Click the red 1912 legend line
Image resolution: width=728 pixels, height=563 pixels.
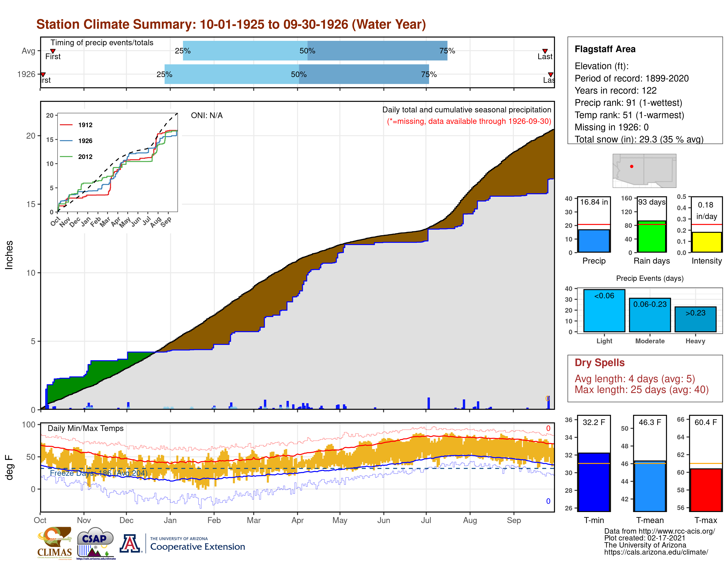[66, 125]
